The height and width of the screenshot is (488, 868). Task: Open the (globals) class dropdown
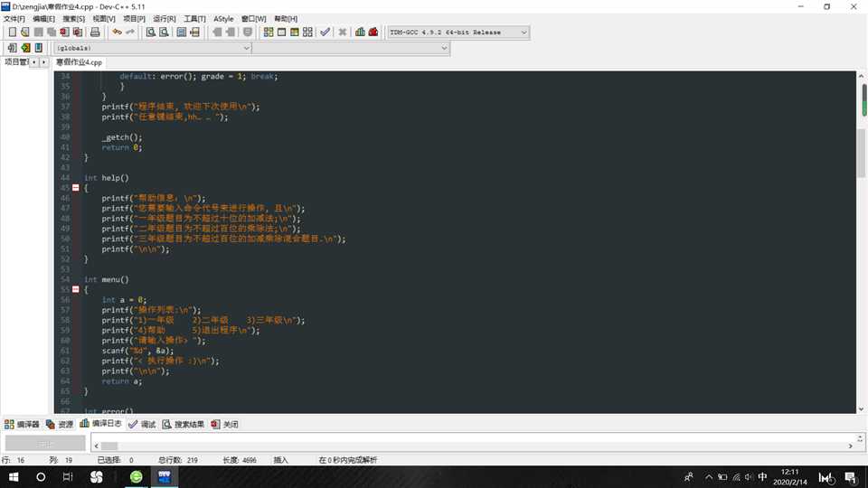(153, 48)
